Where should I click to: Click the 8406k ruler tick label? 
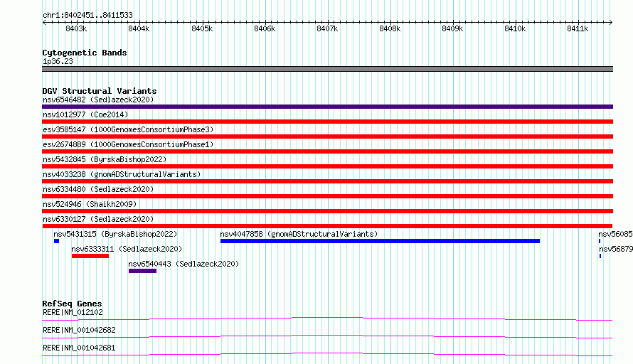click(x=265, y=28)
